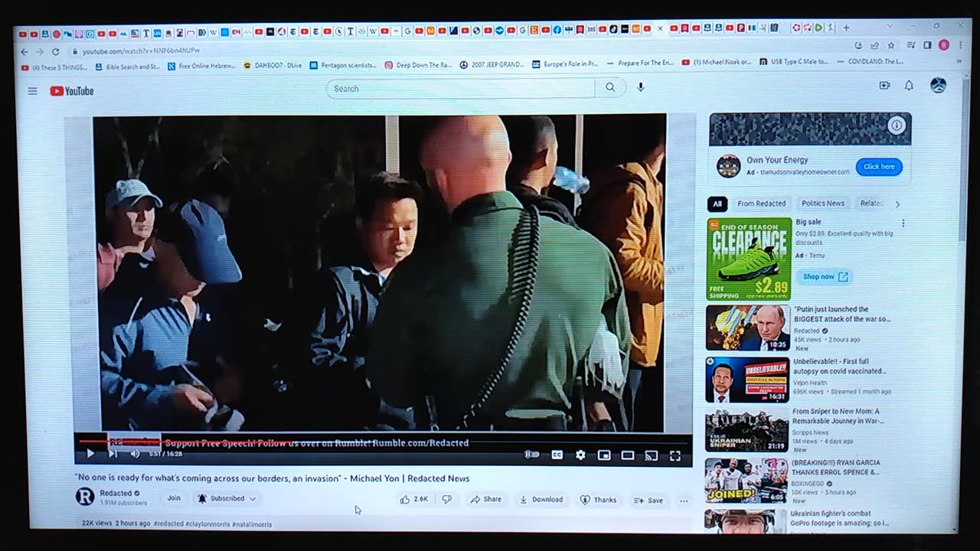The image size is (980, 551).
Task: Click the Thanks button
Action: coord(598,500)
